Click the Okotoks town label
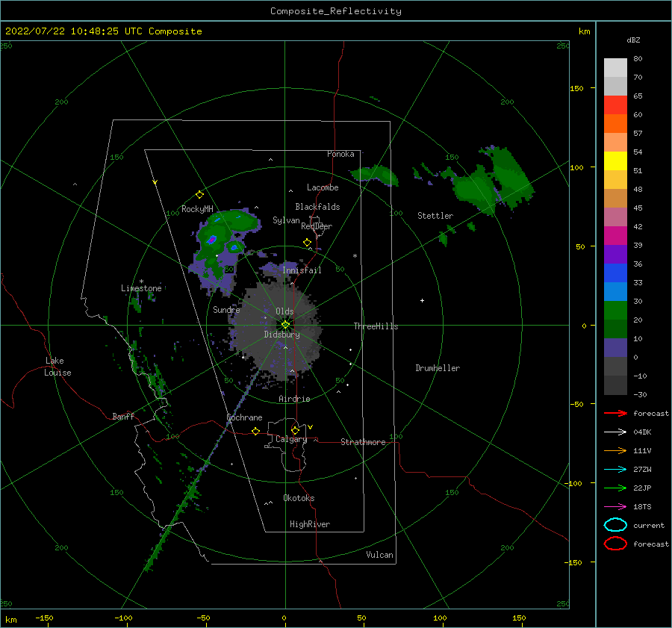 299,498
